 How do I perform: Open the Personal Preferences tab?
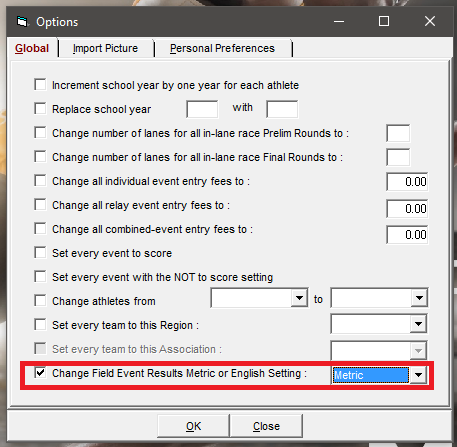tap(222, 48)
